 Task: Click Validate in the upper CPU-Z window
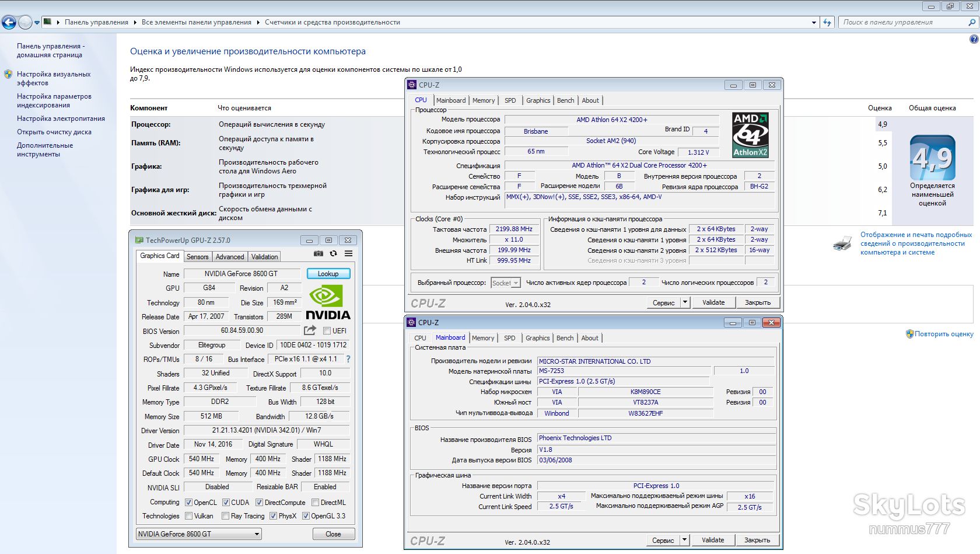click(713, 302)
